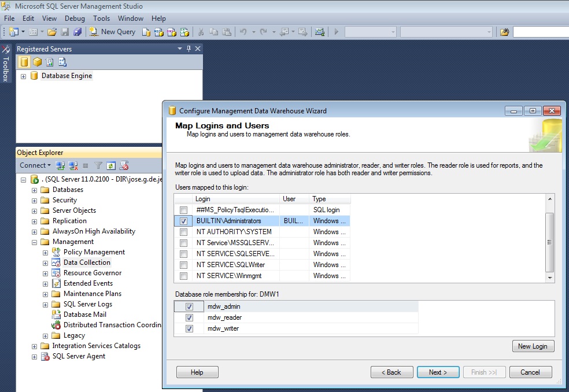Image resolution: width=569 pixels, height=392 pixels.
Task: Click the login list scrollbar down arrow
Action: (550, 278)
